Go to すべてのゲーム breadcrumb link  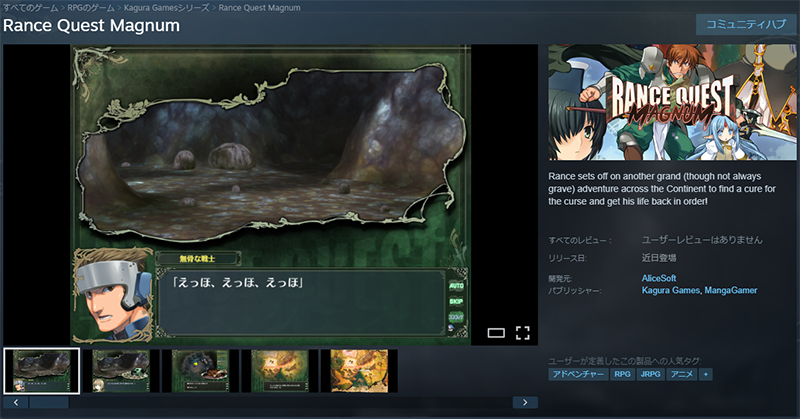point(29,7)
